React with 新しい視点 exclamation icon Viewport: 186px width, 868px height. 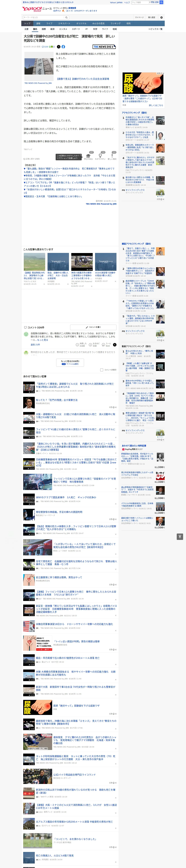(x=112, y=155)
